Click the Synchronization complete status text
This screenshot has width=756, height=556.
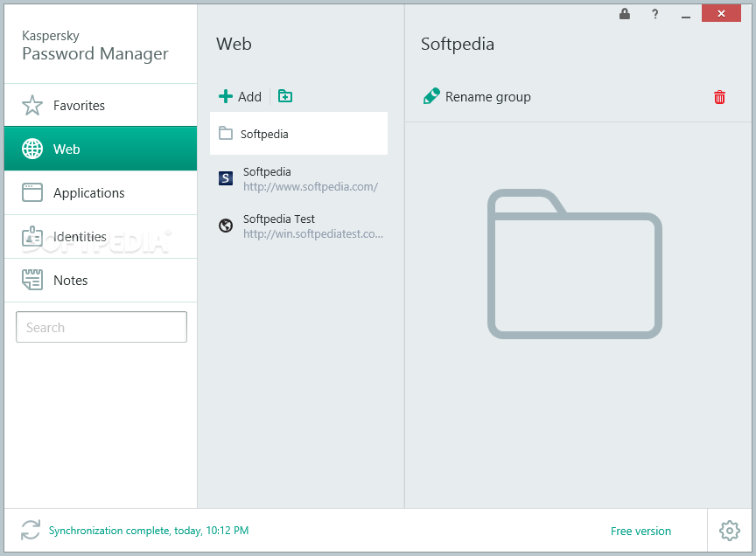click(149, 531)
